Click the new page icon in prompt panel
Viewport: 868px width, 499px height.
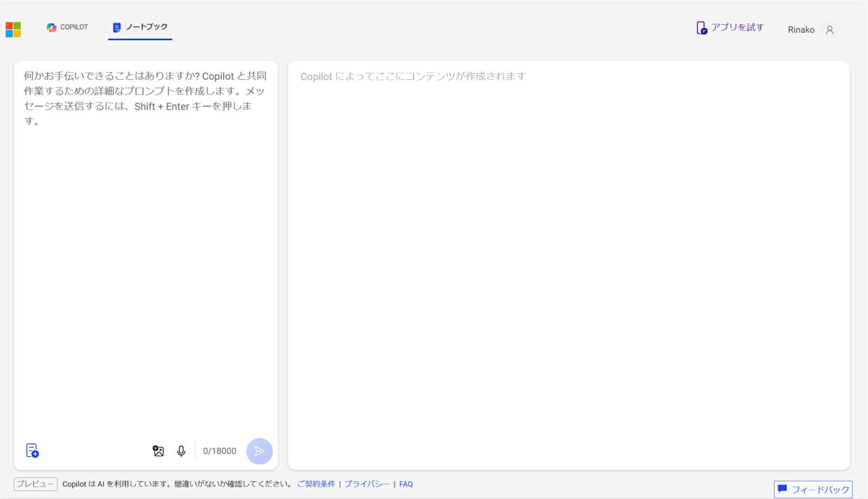tap(32, 451)
